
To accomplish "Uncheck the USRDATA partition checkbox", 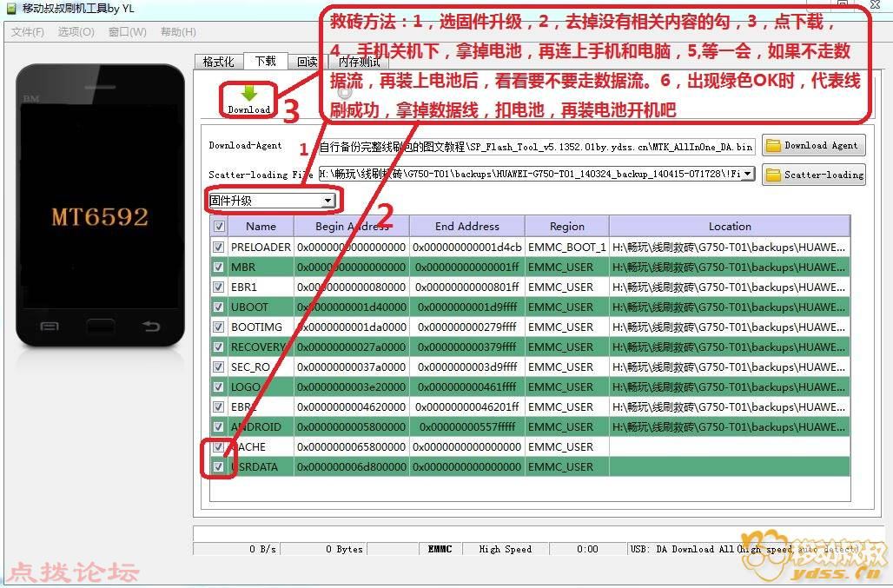I will point(218,466).
